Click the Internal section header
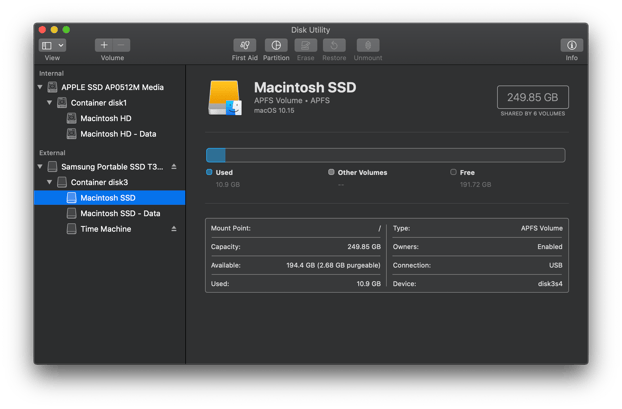622x409 pixels. (x=51, y=73)
